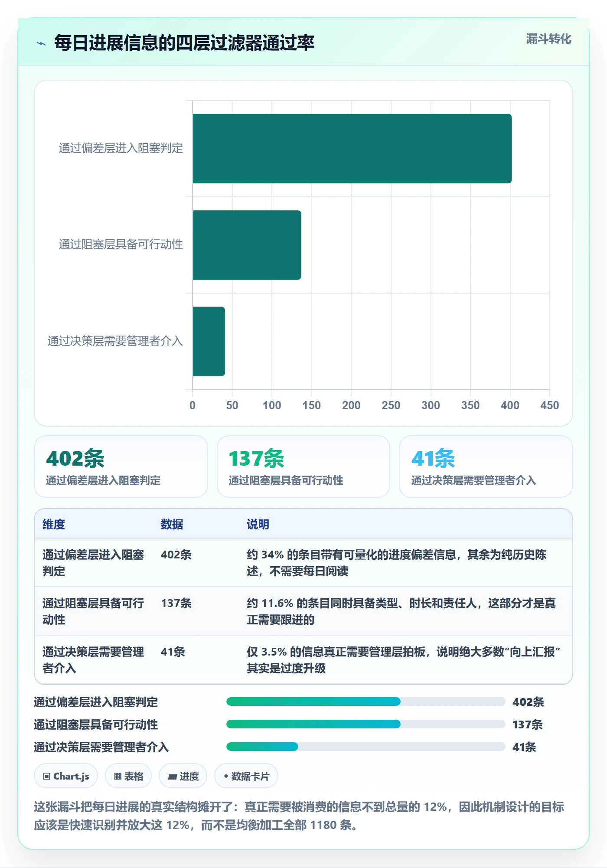Image resolution: width=607 pixels, height=868 pixels.
Task: Click the 数据卡片 chip
Action: pos(246,776)
